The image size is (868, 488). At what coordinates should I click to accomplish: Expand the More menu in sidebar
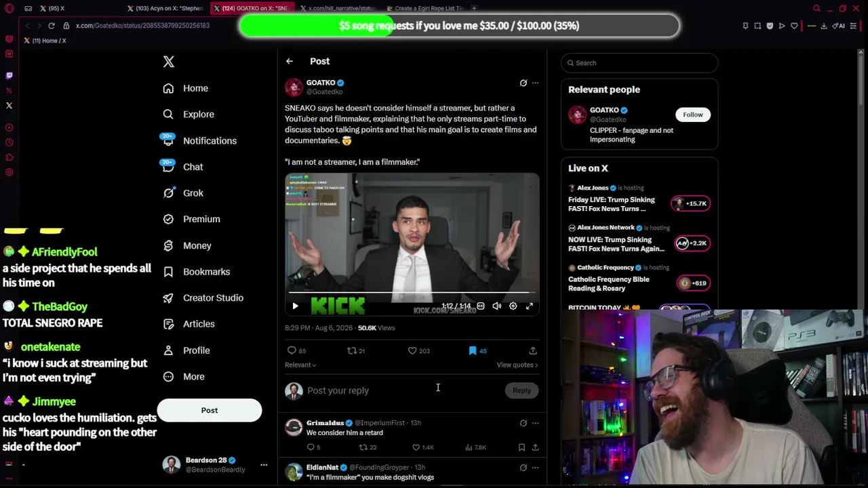(x=184, y=377)
